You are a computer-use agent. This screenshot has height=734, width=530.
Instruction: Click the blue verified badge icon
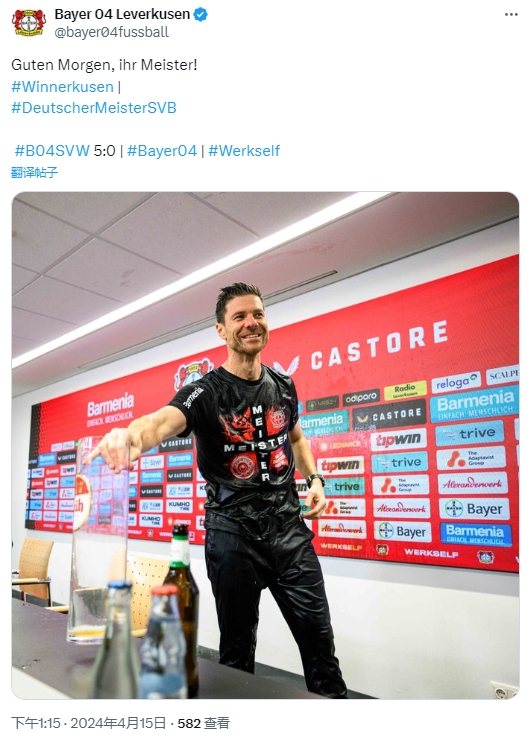click(200, 15)
